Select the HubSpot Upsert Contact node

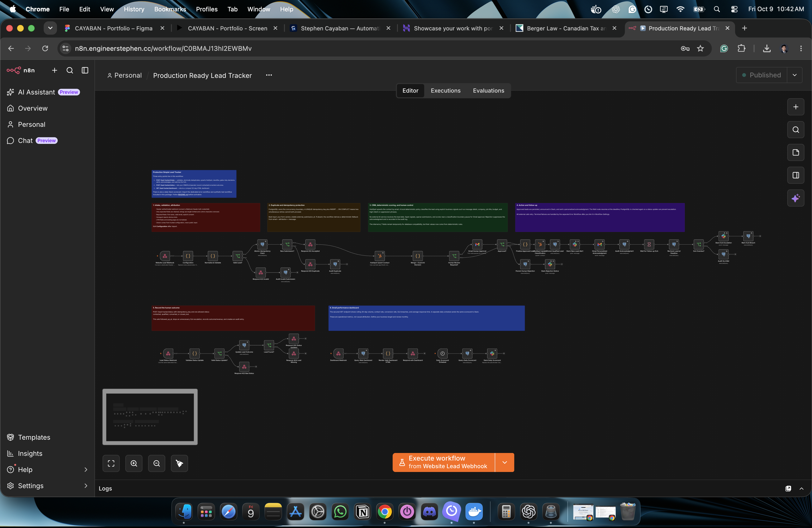coord(379,256)
